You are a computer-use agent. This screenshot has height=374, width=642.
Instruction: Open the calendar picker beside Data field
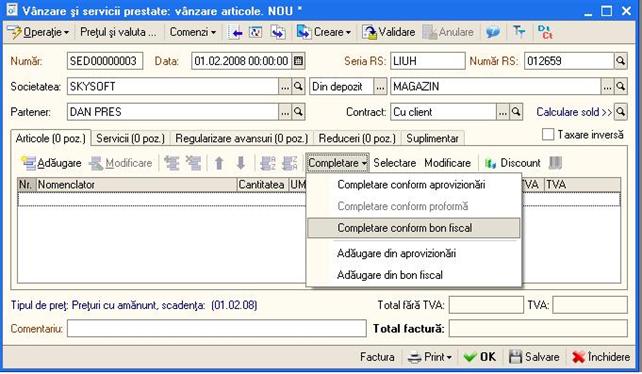coord(298,61)
